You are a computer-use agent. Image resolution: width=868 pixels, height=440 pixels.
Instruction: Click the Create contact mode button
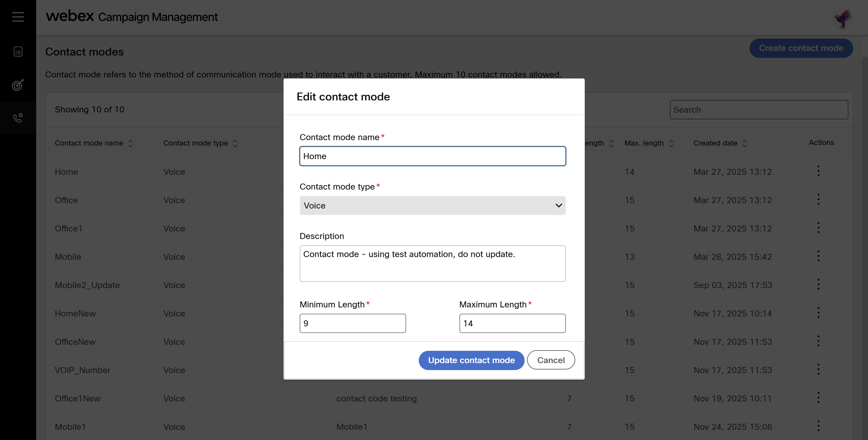[800, 48]
